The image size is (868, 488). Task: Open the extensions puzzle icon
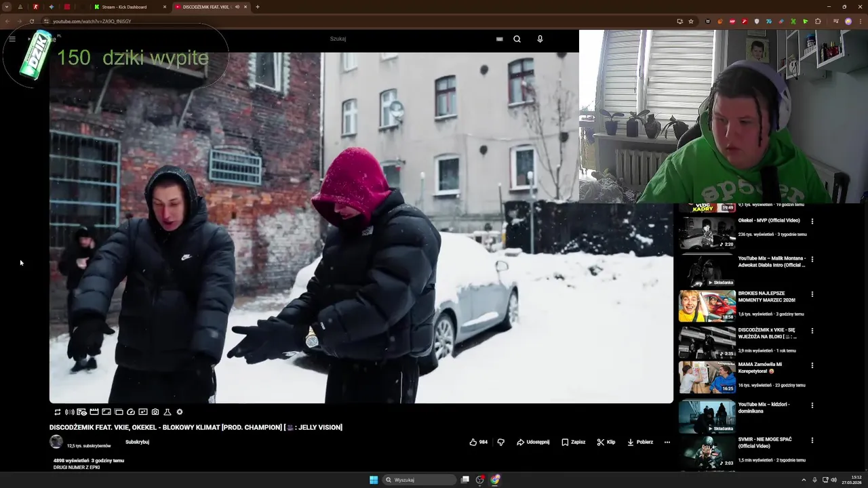(818, 21)
